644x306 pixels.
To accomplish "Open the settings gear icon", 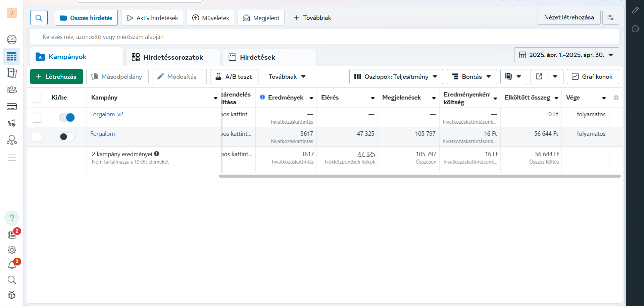I will tap(12, 250).
